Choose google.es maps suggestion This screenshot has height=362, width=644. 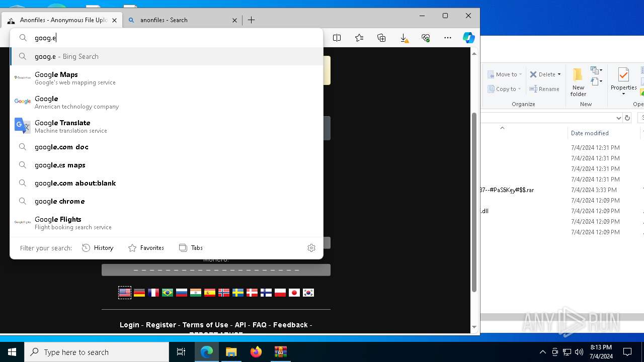point(167,165)
